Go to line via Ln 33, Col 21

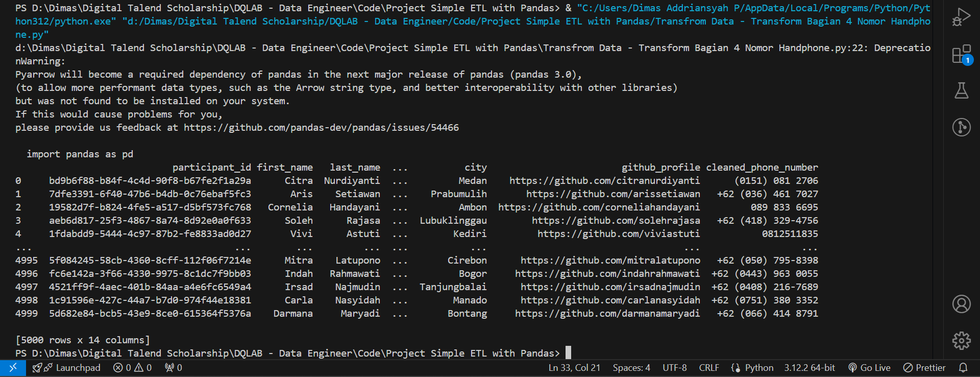(574, 368)
